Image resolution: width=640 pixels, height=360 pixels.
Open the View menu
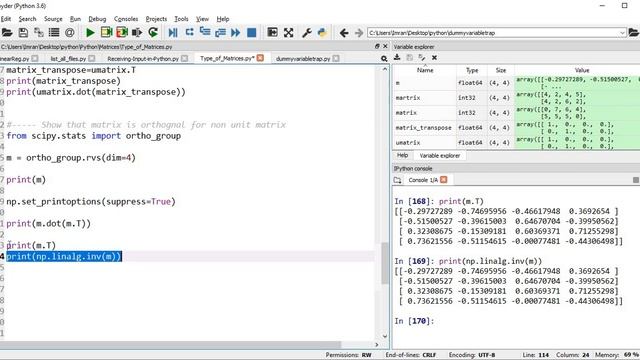(202, 19)
